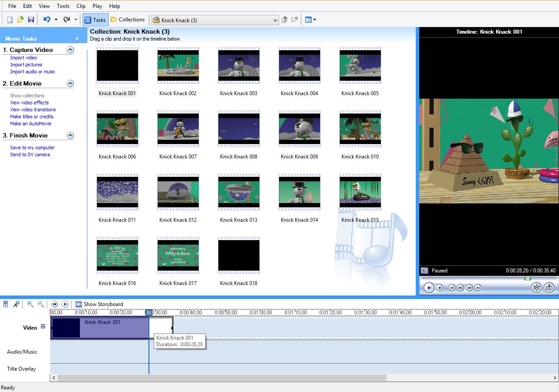Select the Knick Knack 016 thumbnail
This screenshot has height=392, width=559.
click(x=117, y=256)
